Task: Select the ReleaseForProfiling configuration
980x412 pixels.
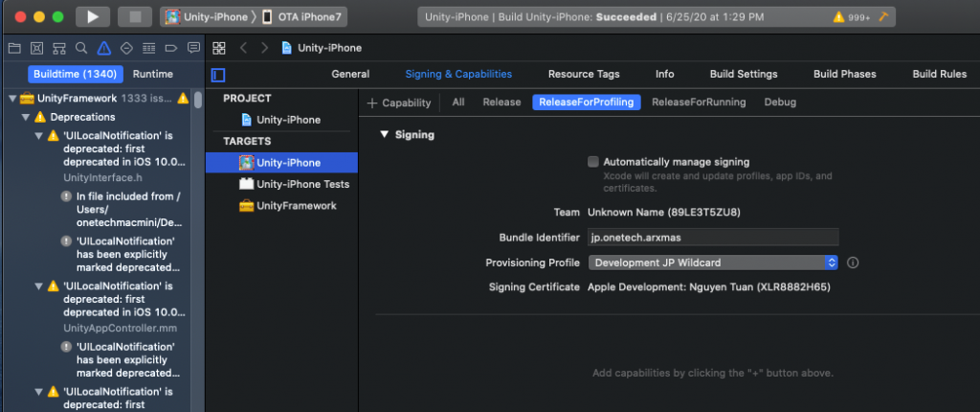Action: (587, 103)
